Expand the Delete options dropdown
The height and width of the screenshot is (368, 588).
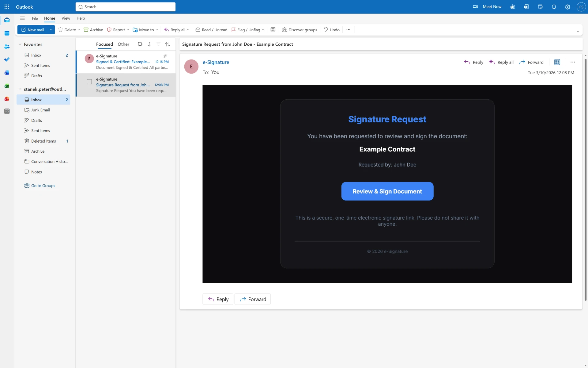(x=79, y=30)
